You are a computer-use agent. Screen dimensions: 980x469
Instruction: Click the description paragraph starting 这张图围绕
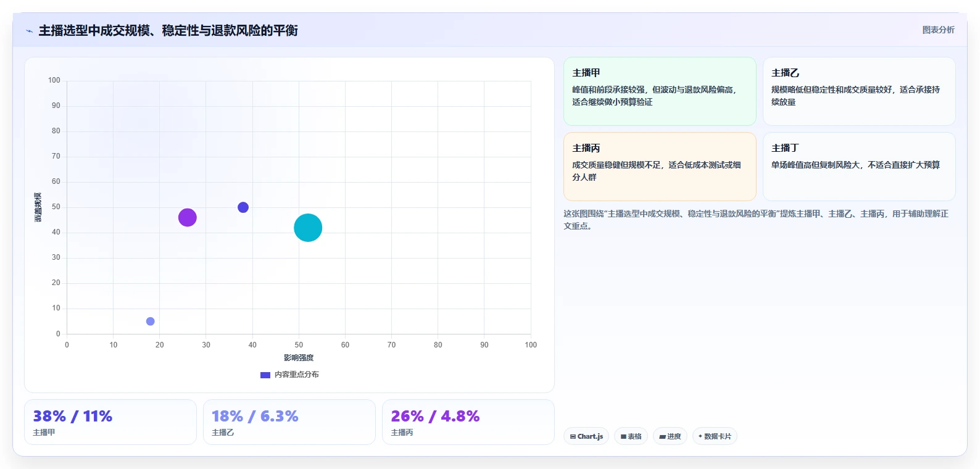[756, 220]
